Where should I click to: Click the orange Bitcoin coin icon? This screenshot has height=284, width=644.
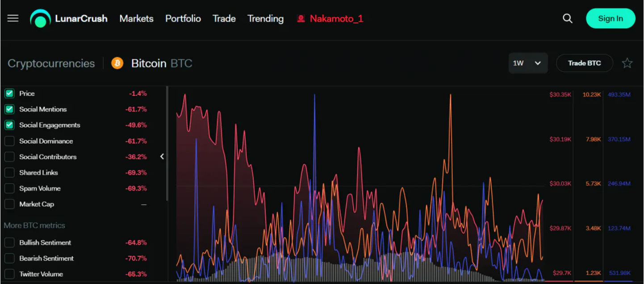pos(117,63)
